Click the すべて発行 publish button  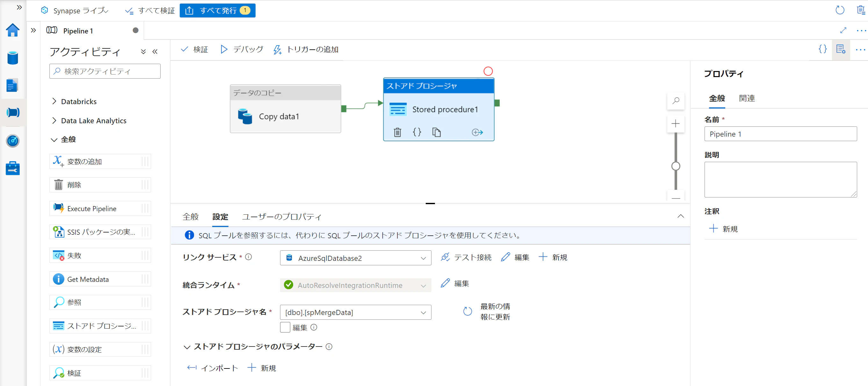tap(217, 11)
